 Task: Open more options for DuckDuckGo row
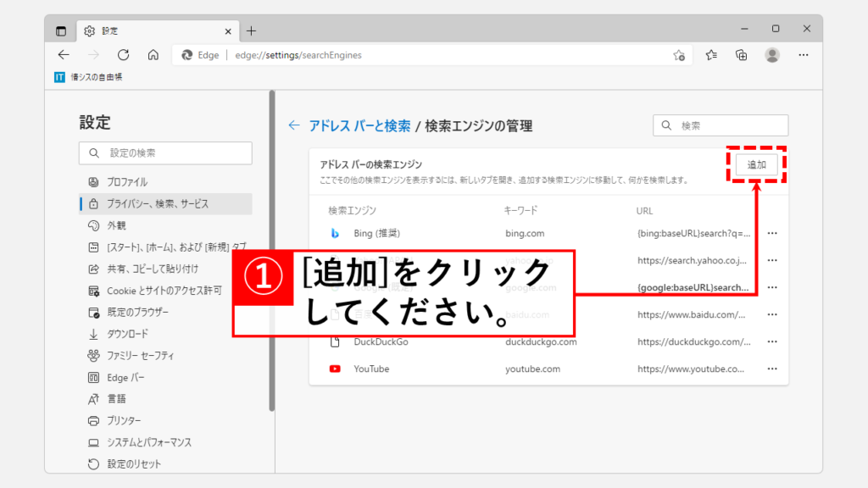[x=771, y=342]
